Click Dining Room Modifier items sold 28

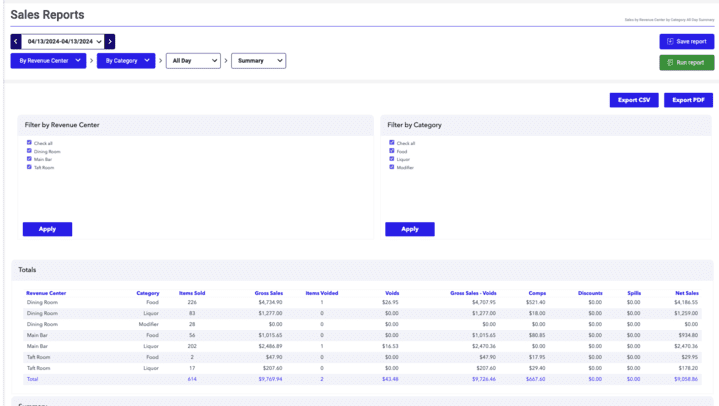192,324
